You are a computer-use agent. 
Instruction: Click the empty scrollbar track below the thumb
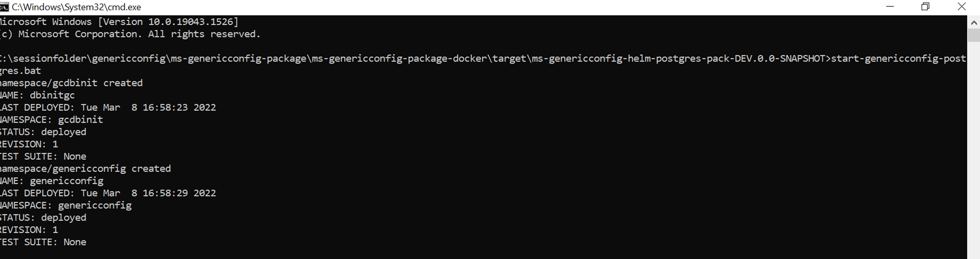pos(974,153)
